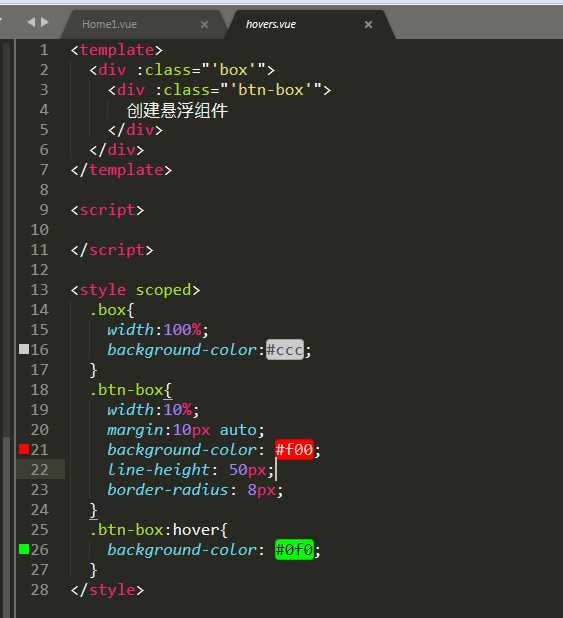Click the vertical scrollbar handle on the left edge

6,527
